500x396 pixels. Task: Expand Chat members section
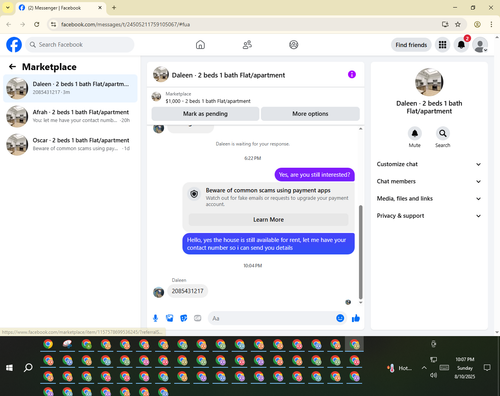[429, 181]
